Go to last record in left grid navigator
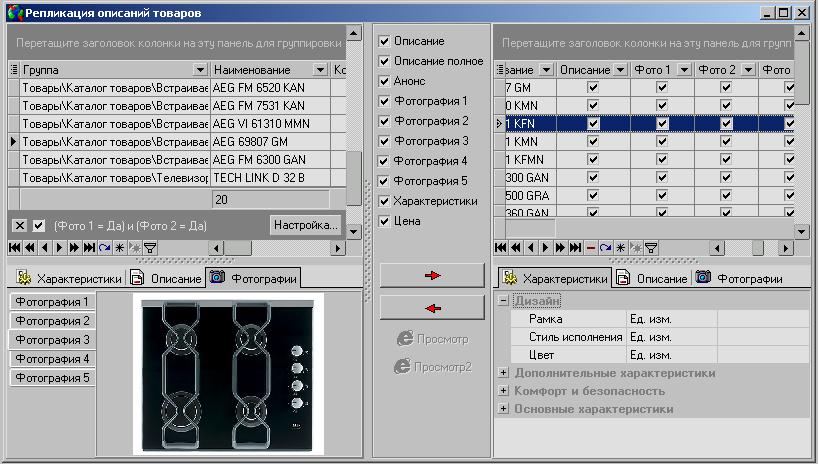Viewport: 818px width, 464px height. click(89, 248)
